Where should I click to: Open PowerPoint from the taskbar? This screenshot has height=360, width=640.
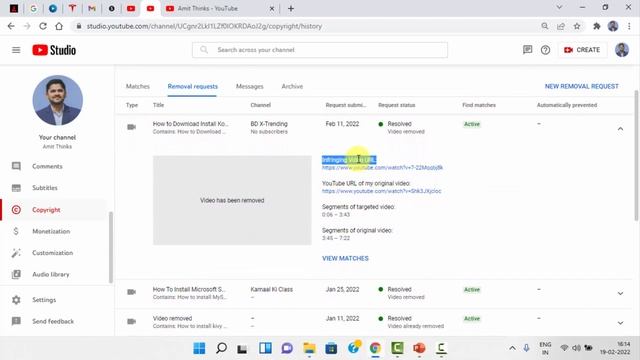coord(419,348)
